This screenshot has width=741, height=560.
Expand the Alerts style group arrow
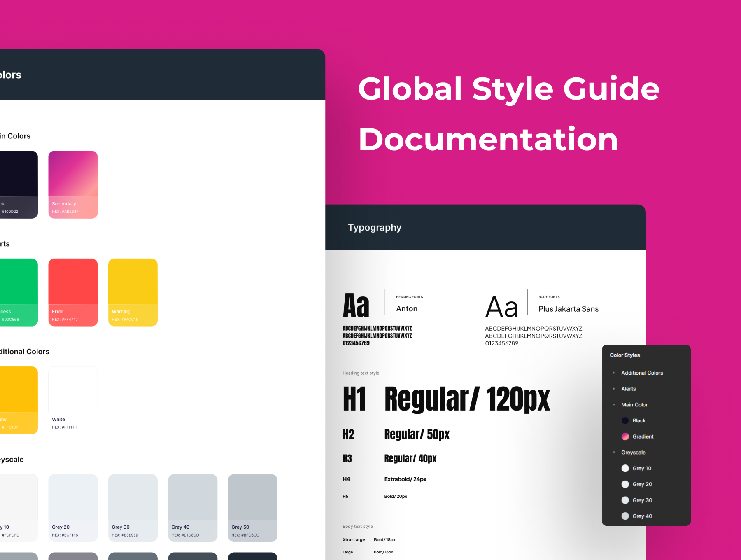click(614, 389)
